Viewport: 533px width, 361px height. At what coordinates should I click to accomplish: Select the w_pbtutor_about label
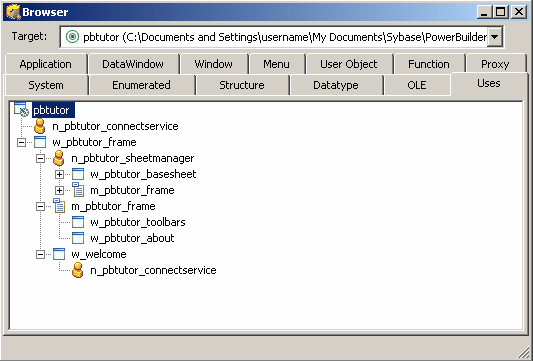click(x=132, y=238)
